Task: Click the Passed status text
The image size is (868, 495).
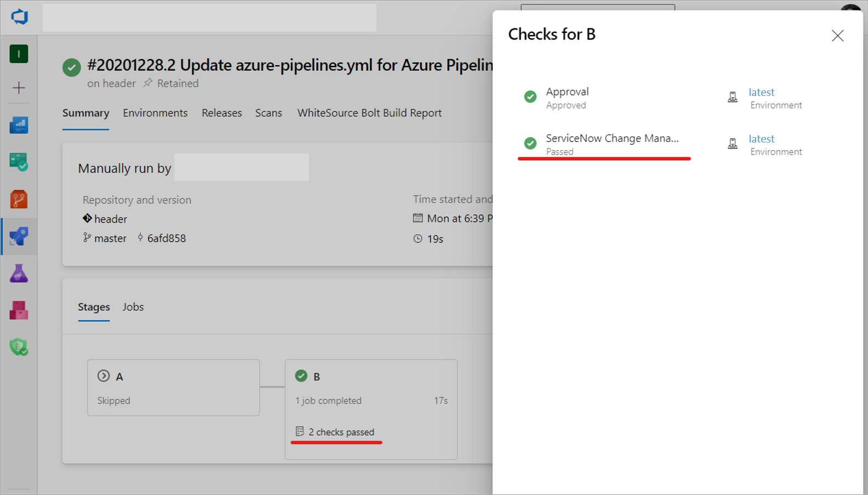Action: click(x=560, y=152)
